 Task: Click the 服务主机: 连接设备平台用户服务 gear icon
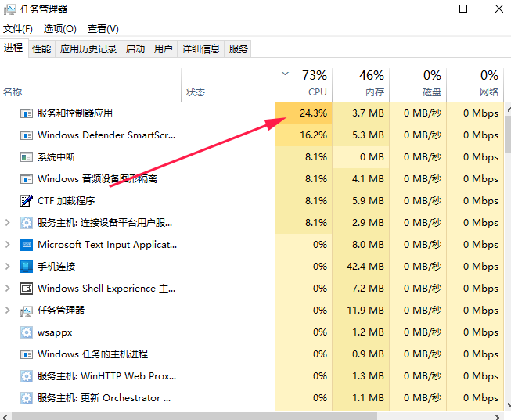[27, 223]
